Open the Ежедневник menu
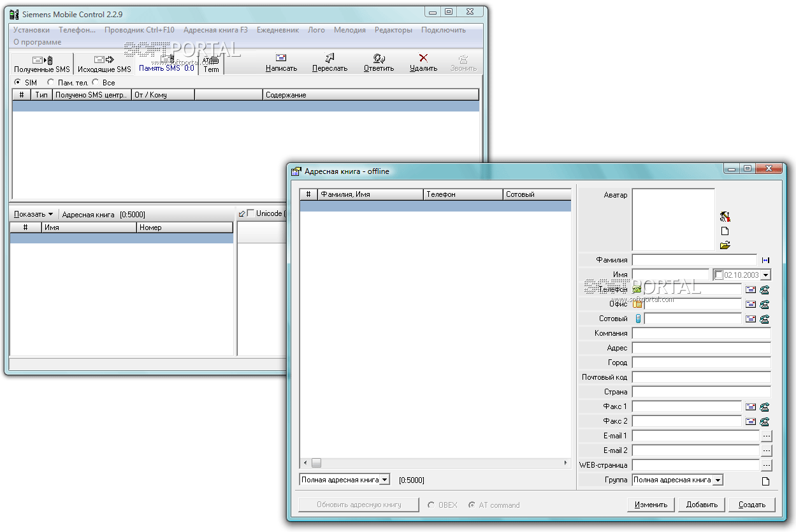The width and height of the screenshot is (796, 532). pyautogui.click(x=278, y=30)
